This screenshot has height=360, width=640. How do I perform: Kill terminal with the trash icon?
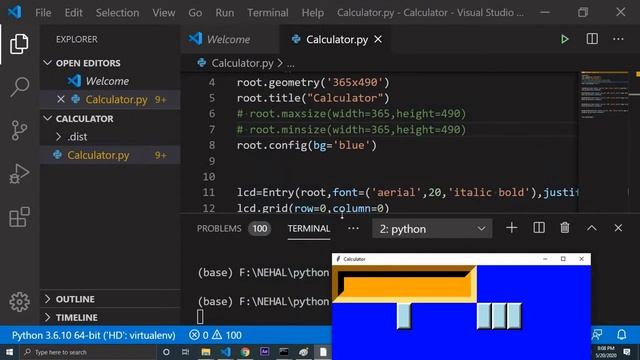[x=565, y=228]
